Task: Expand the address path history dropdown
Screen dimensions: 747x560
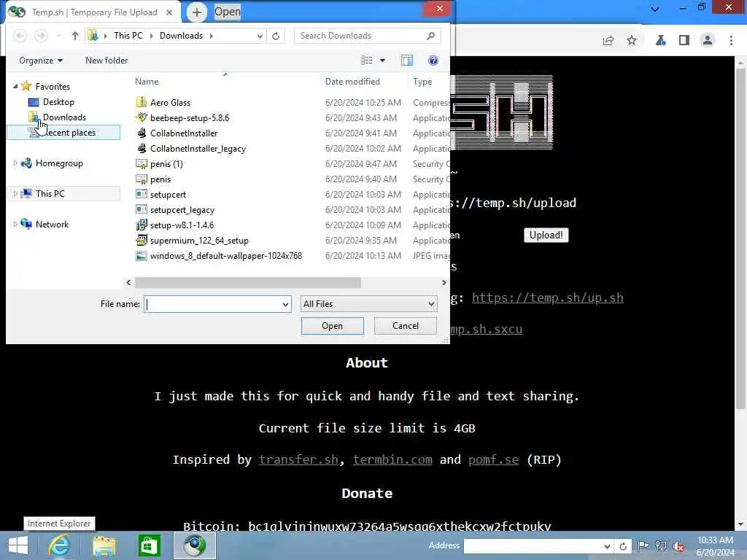Action: [x=260, y=36]
